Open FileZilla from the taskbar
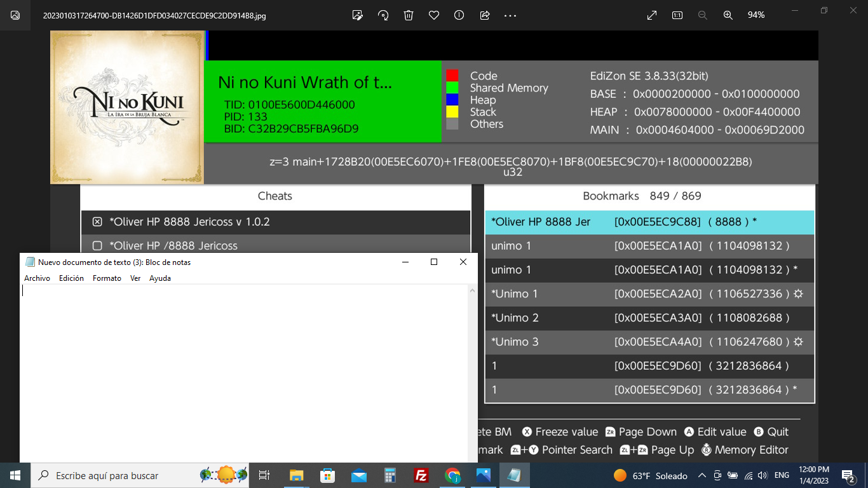Screen dimensions: 868x488 [421, 475]
